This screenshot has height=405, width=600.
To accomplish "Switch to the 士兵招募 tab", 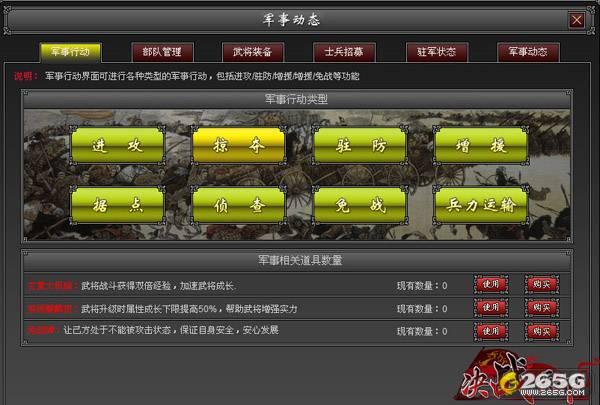I will tap(344, 52).
